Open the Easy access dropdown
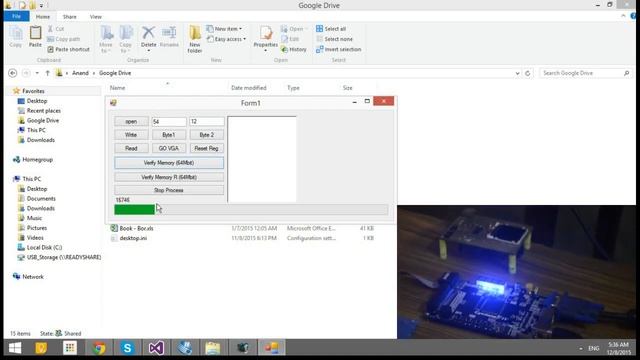 226,39
